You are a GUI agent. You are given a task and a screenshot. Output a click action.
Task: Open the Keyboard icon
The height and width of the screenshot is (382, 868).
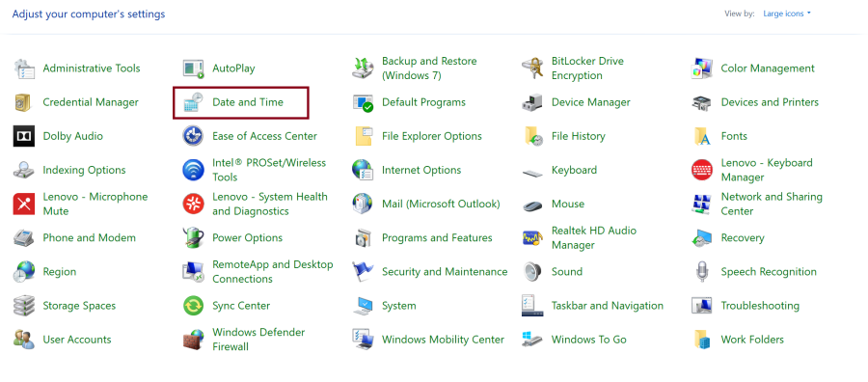[x=532, y=173]
